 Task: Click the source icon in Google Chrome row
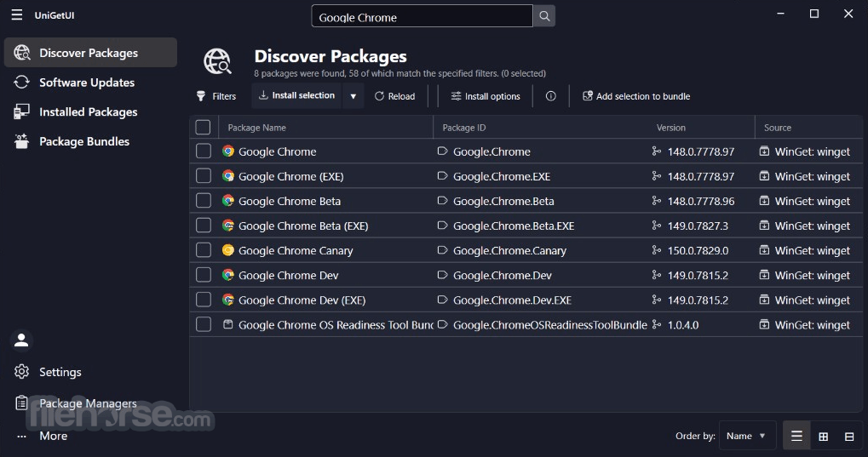pyautogui.click(x=764, y=151)
